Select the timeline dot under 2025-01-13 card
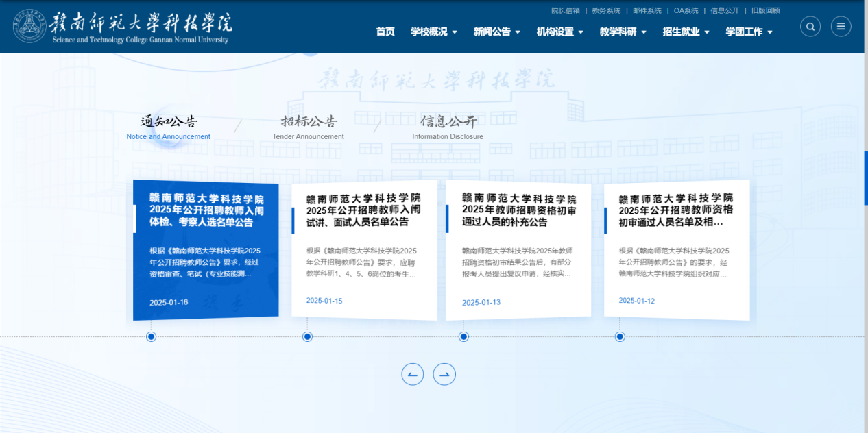868x433 pixels. click(463, 336)
